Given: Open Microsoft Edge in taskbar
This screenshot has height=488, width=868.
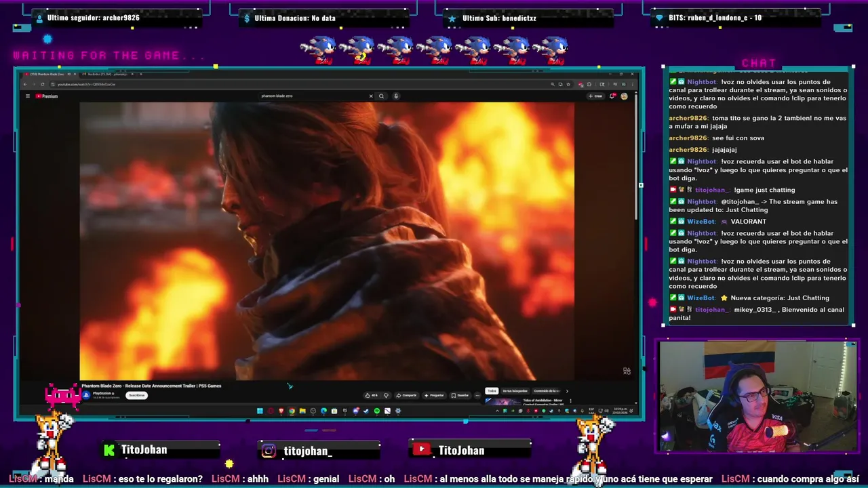Looking at the screenshot, I should pyautogui.click(x=323, y=411).
